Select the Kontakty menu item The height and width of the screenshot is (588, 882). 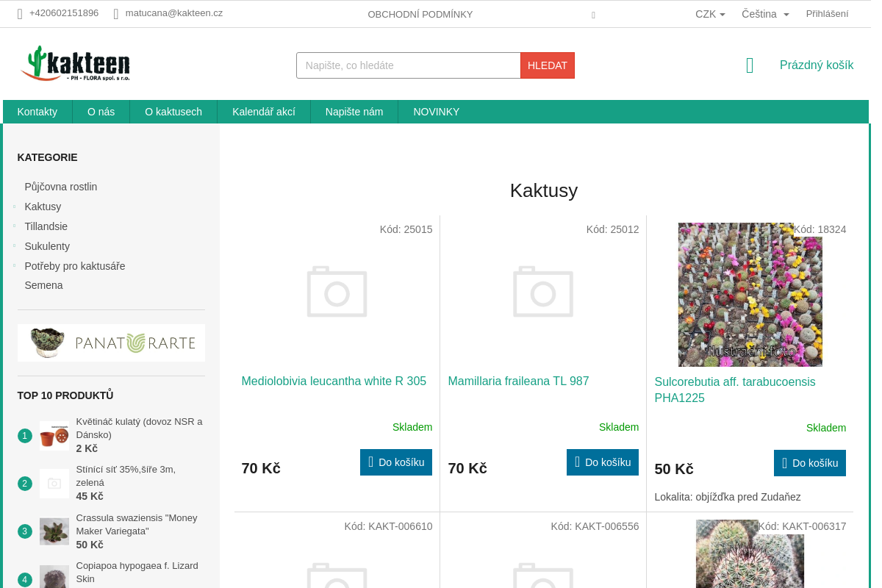37,112
